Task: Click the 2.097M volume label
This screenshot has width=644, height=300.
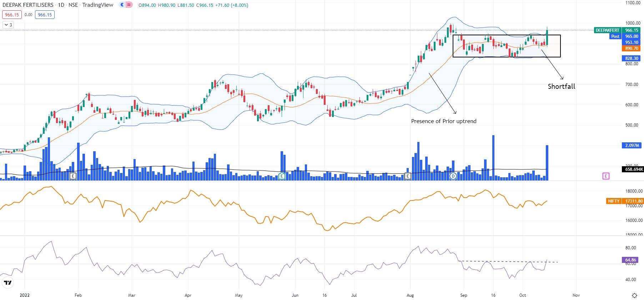Action: coord(632,146)
